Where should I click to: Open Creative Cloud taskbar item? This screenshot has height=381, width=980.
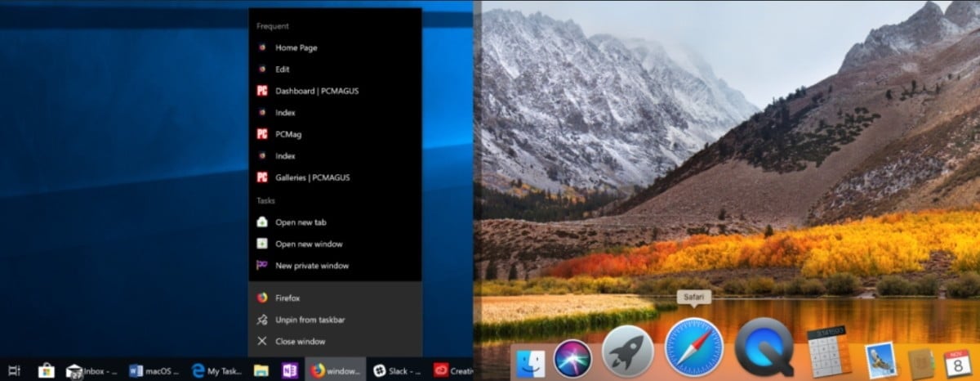pos(452,371)
